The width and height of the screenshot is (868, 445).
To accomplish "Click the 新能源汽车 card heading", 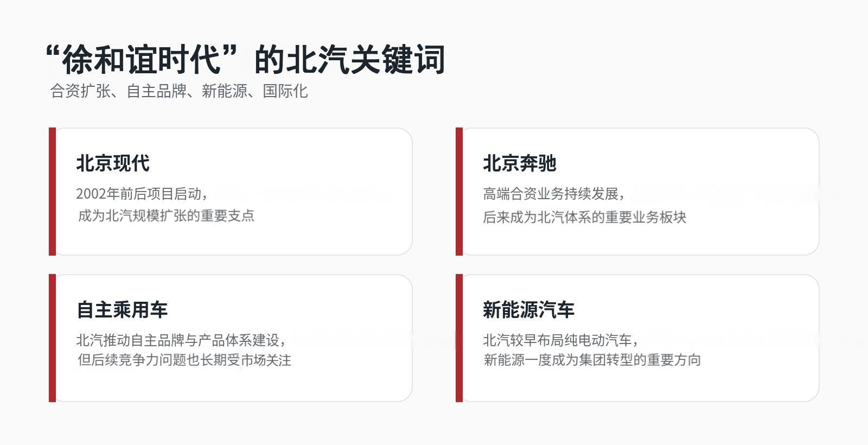I will pyautogui.click(x=529, y=310).
